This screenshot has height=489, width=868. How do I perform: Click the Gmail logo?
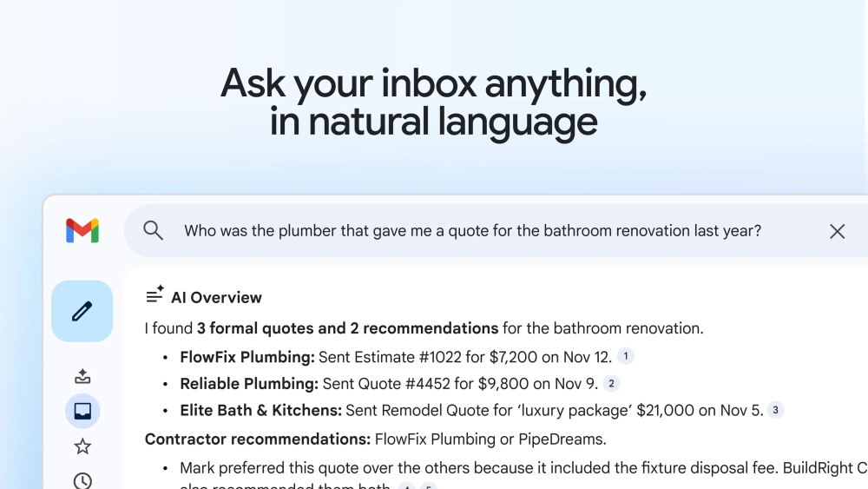click(x=82, y=230)
